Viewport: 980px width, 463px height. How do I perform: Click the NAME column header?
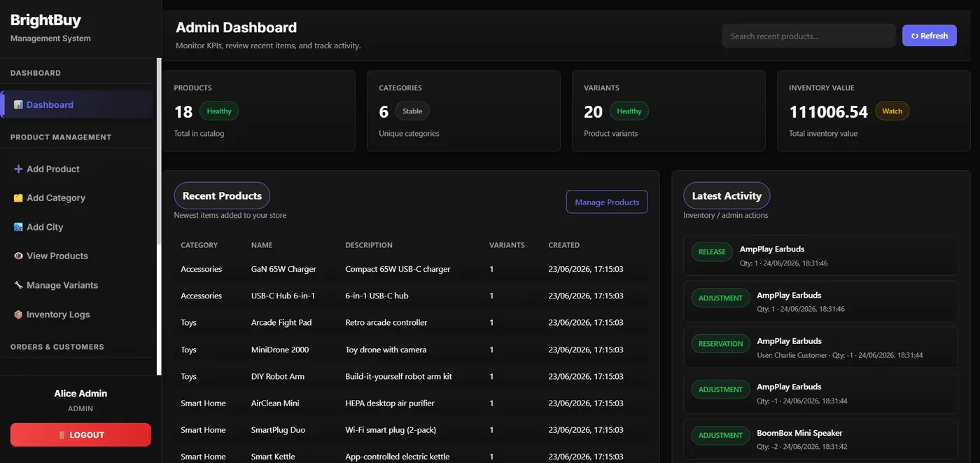[262, 245]
